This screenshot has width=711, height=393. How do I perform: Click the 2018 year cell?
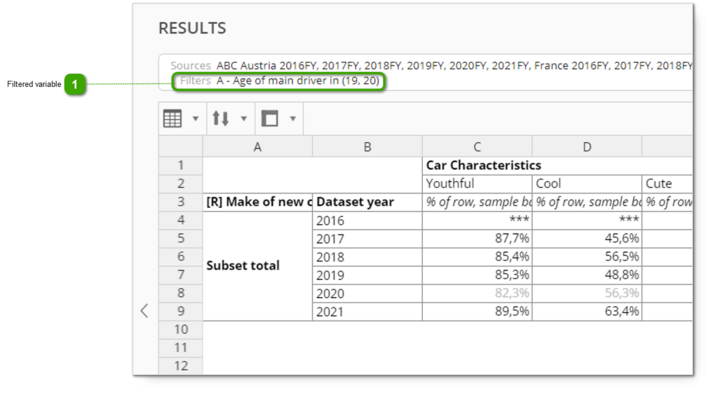367,257
